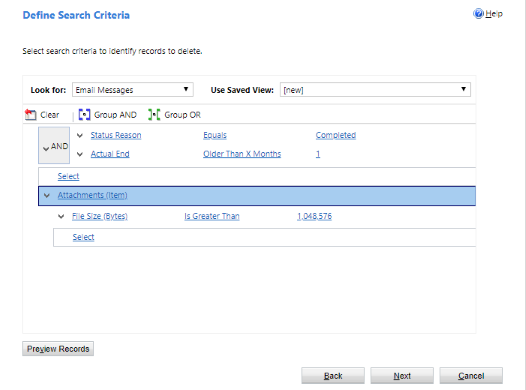Edit the 1,048,576 file size value
Viewport: 526px width, 390px height.
[314, 216]
